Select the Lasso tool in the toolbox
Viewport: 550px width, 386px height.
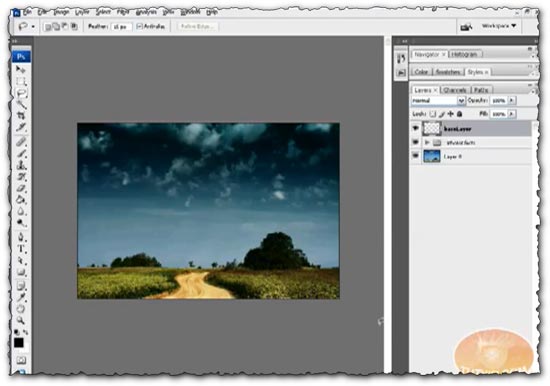[21, 93]
